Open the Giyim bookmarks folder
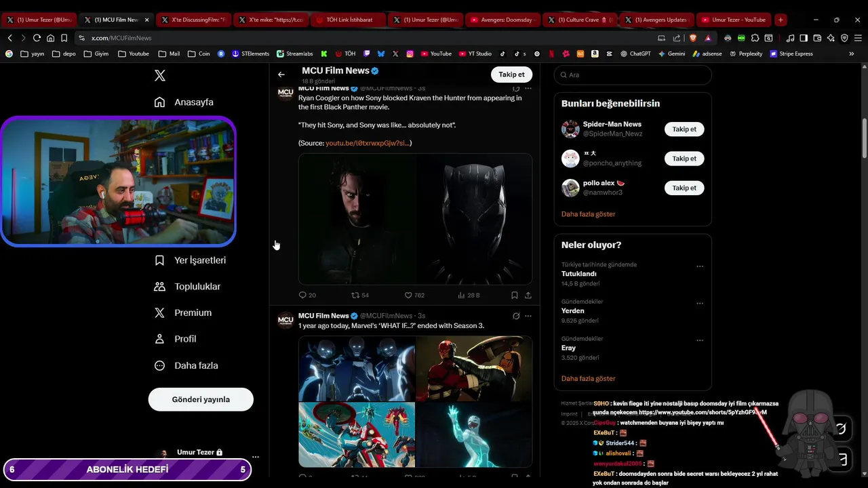The image size is (868, 488). point(96,54)
